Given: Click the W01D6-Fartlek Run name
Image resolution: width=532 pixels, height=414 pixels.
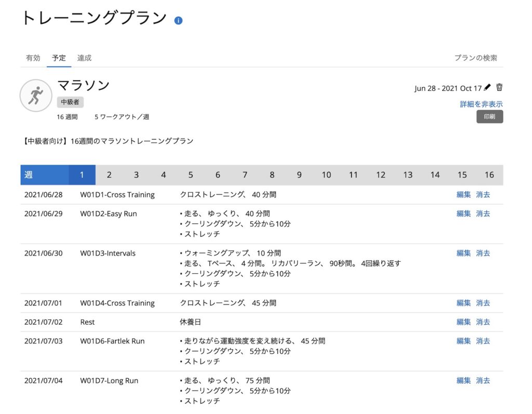Looking at the screenshot, I should pyautogui.click(x=112, y=341).
